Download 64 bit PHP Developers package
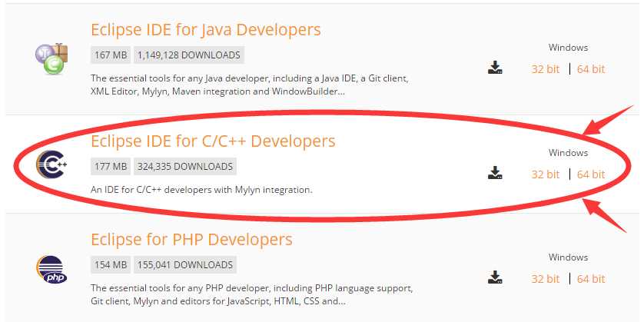The width and height of the screenshot is (644, 322). click(x=591, y=279)
